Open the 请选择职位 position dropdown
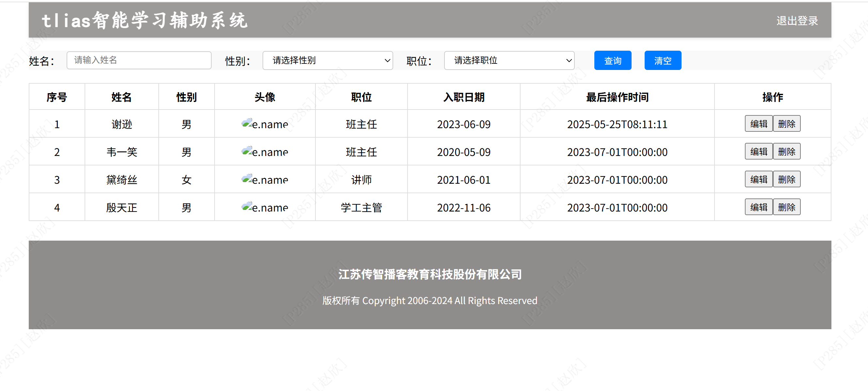The width and height of the screenshot is (868, 391). point(509,60)
